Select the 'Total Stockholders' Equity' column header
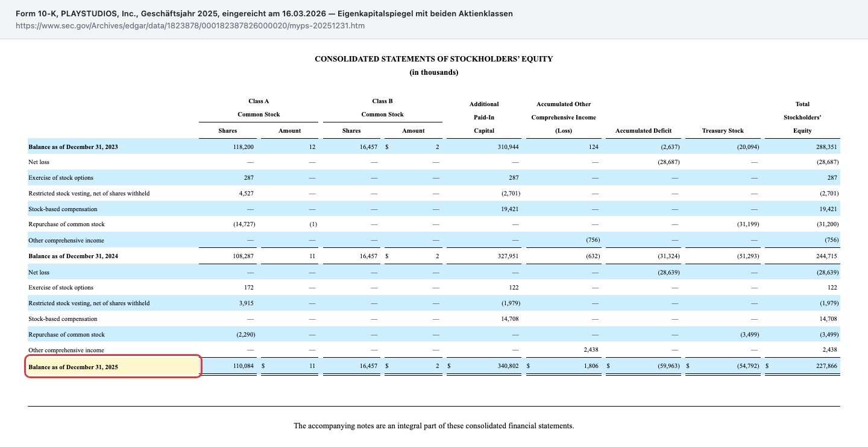Screen dimensions: 868x447 tap(802, 117)
